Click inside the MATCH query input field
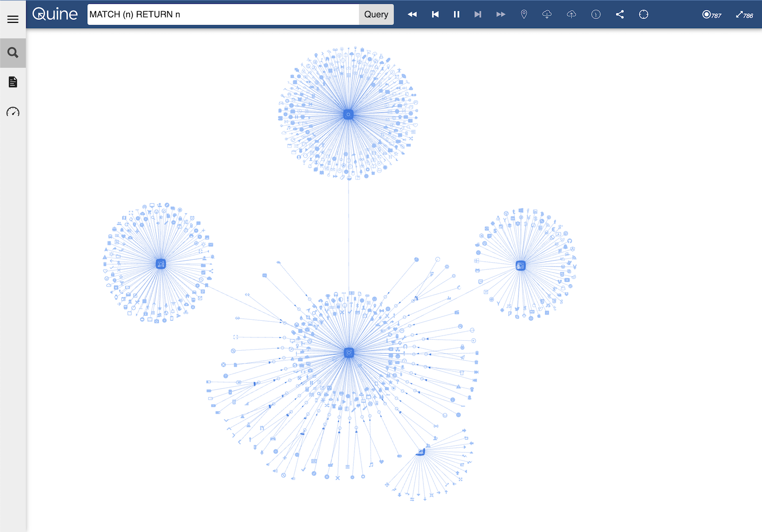762x532 pixels. (221, 14)
